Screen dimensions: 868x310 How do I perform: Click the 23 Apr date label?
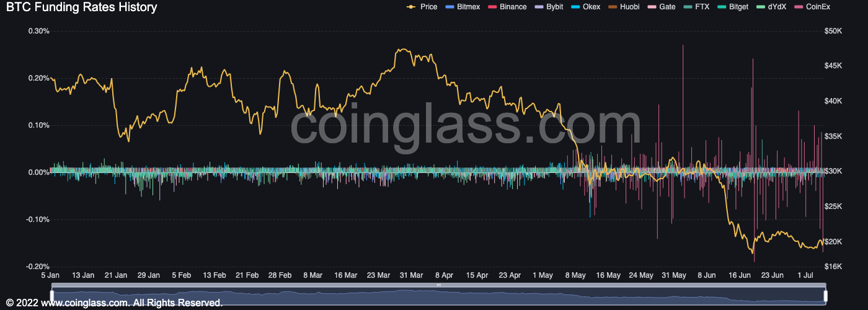pos(510,275)
